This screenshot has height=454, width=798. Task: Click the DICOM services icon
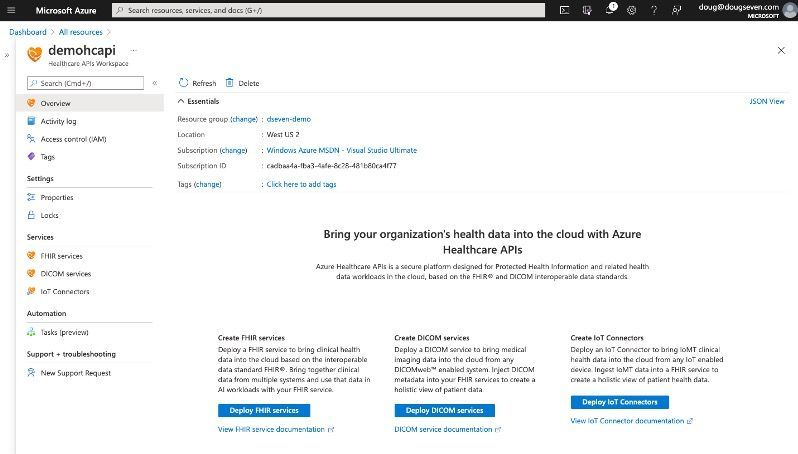(31, 273)
